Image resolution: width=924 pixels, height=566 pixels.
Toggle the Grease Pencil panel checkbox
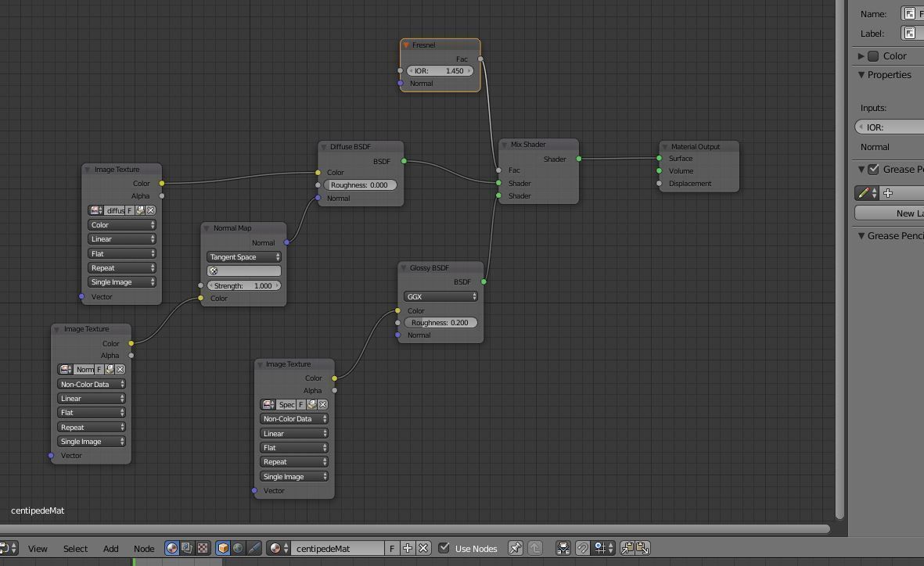click(x=873, y=169)
